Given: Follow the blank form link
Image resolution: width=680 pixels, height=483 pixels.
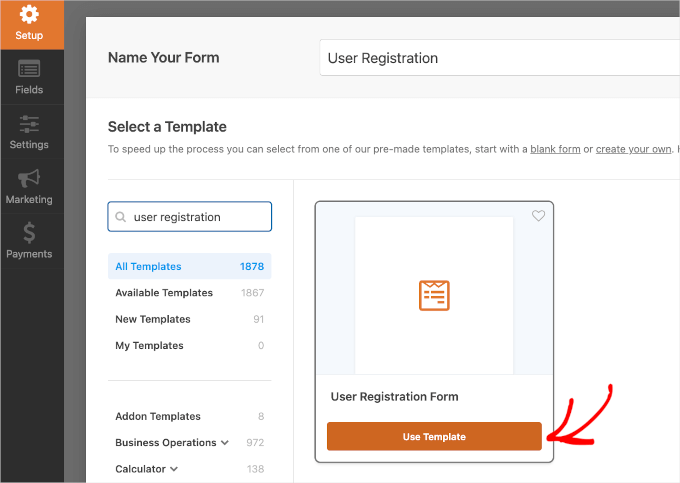Looking at the screenshot, I should point(555,149).
